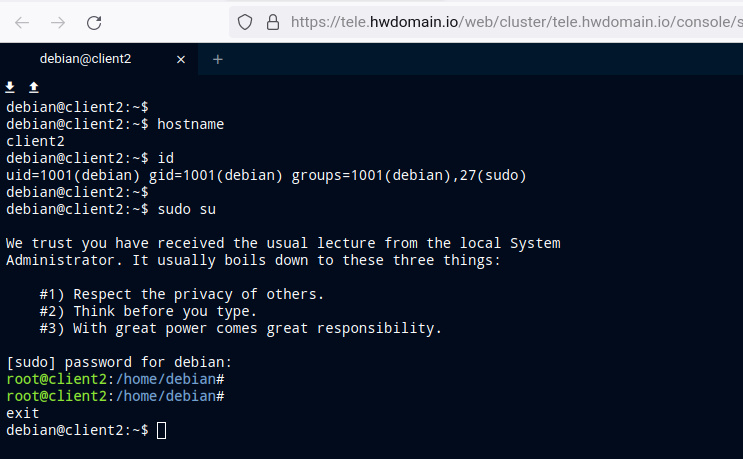Click the '[sudo] password for debian:' line
Image resolution: width=743 pixels, height=459 pixels.
click(x=118, y=362)
